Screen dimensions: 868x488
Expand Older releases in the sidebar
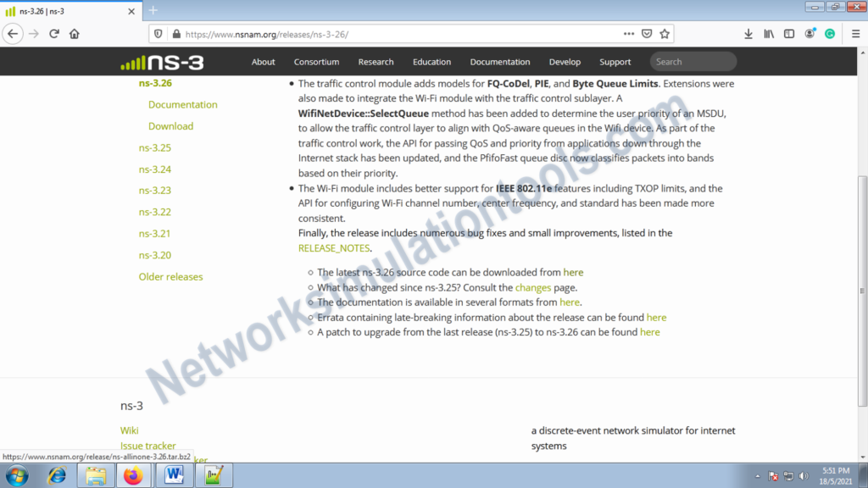click(x=170, y=276)
